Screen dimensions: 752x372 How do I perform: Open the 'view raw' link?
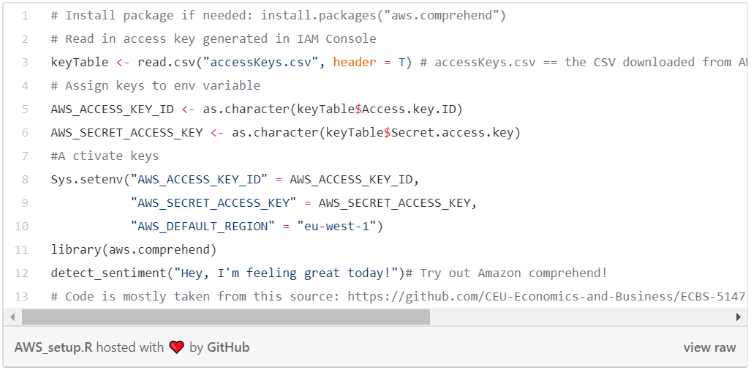(709, 348)
